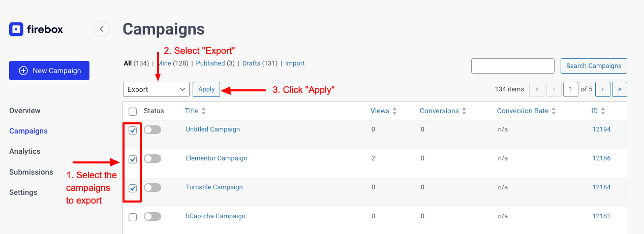This screenshot has height=234, width=644.
Task: Click the "134 items" count text
Action: [x=509, y=89]
